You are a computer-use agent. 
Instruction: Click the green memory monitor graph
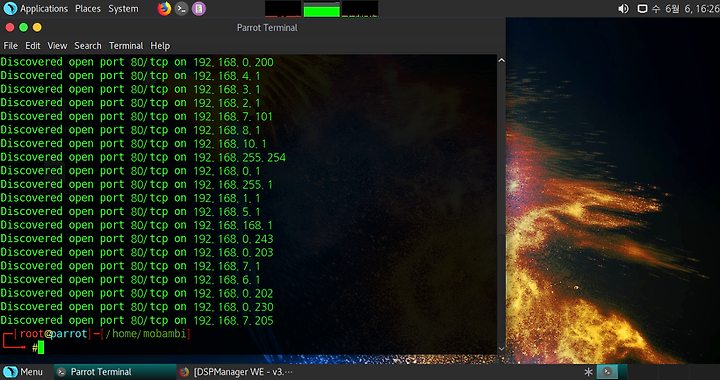(x=321, y=9)
